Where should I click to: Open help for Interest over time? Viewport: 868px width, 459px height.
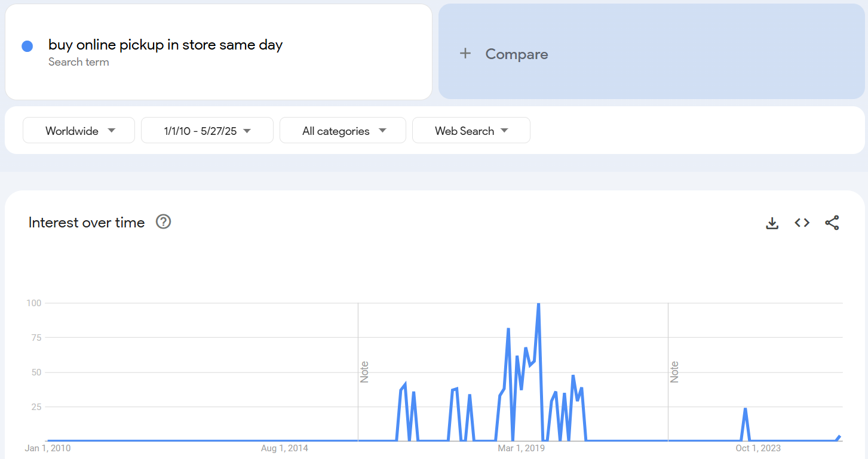coord(163,222)
